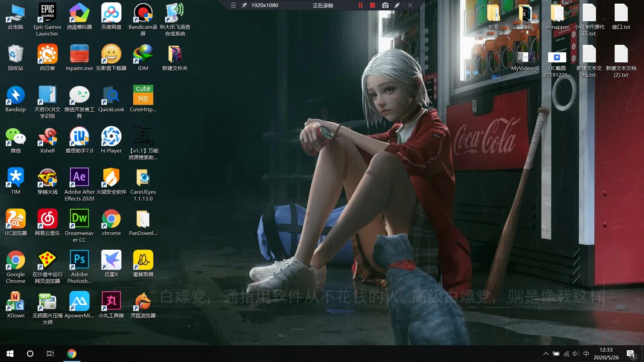Switch to Chrome on the taskbar

(72, 354)
